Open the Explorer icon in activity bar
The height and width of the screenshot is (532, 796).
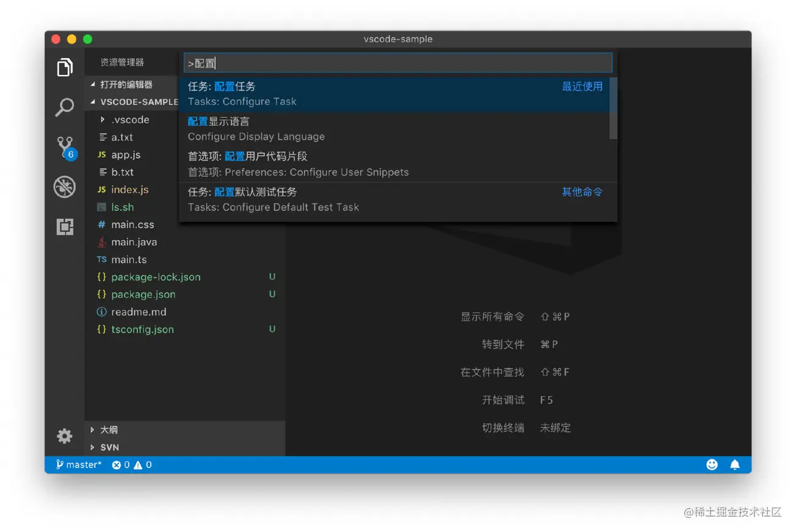65,68
